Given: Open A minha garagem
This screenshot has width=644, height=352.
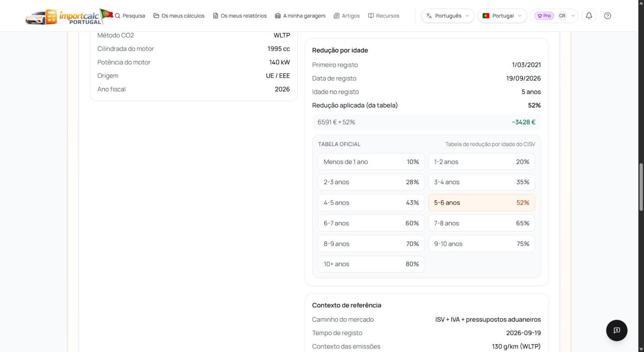Looking at the screenshot, I should tap(300, 16).
